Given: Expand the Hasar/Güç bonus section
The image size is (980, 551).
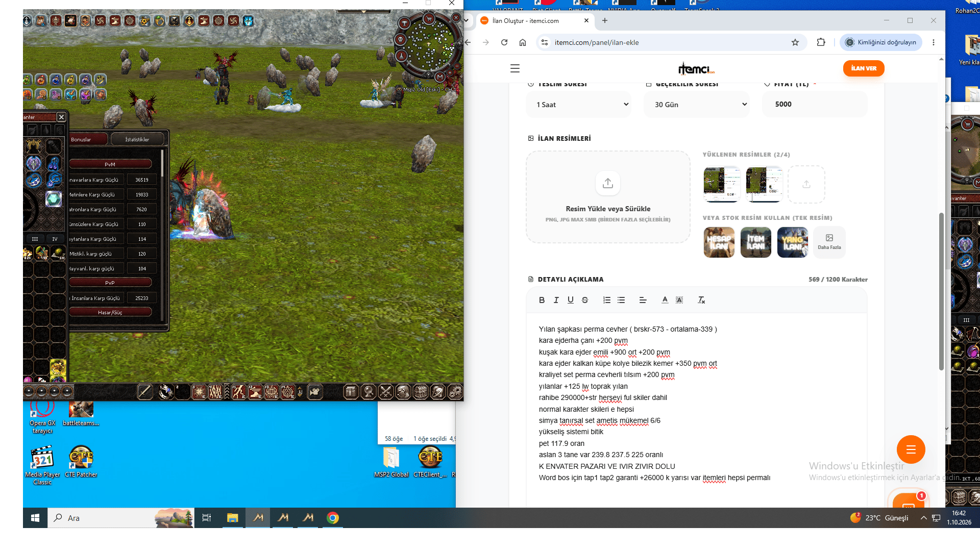Looking at the screenshot, I should coord(110,312).
